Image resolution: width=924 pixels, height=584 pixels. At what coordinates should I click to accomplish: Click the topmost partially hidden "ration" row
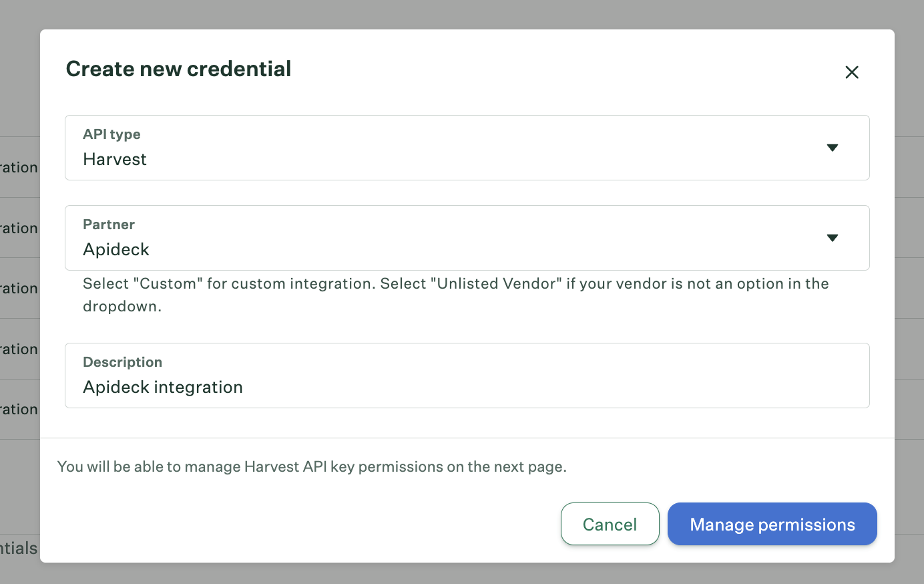click(19, 167)
